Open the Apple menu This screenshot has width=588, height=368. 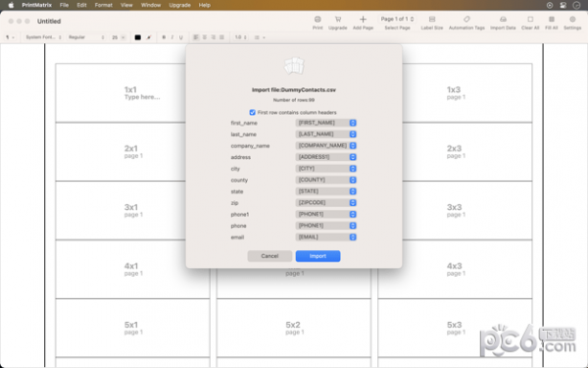click(x=11, y=5)
